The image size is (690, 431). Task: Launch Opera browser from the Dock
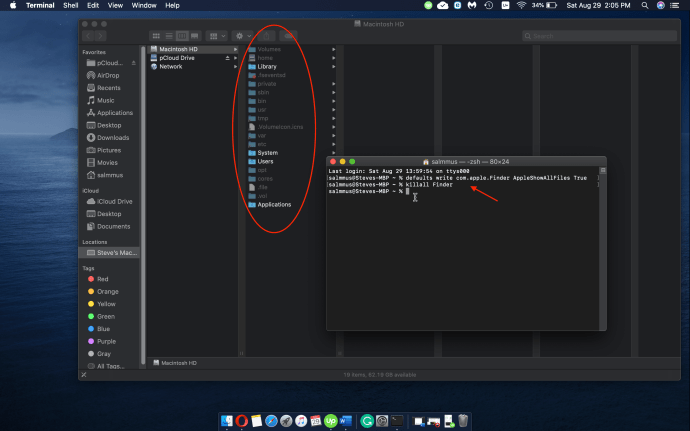[x=242, y=421]
